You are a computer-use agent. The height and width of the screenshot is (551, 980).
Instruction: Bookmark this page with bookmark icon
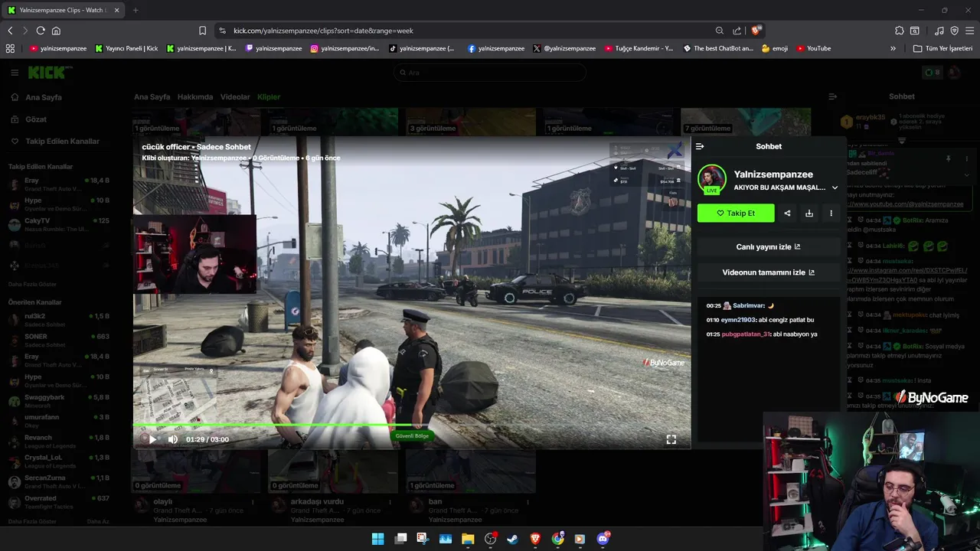pos(202,31)
